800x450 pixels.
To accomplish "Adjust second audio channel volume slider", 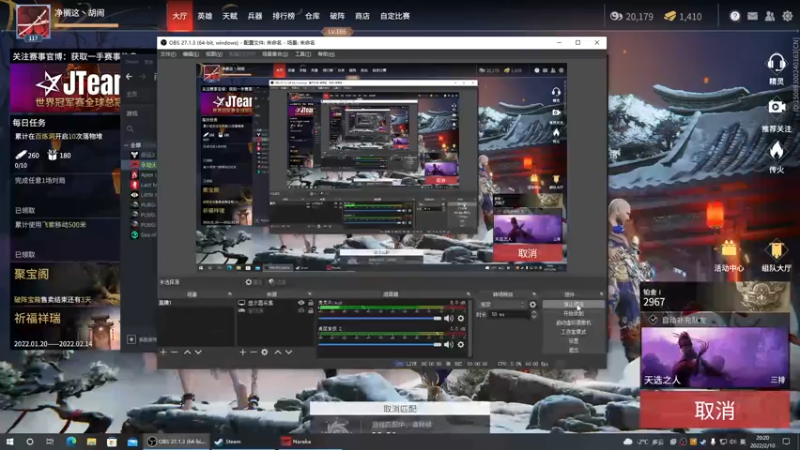I will (x=380, y=344).
